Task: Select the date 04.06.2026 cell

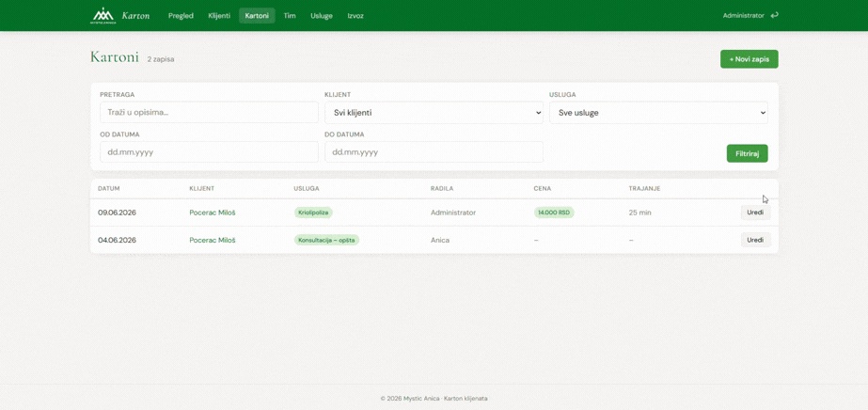Action: click(117, 240)
